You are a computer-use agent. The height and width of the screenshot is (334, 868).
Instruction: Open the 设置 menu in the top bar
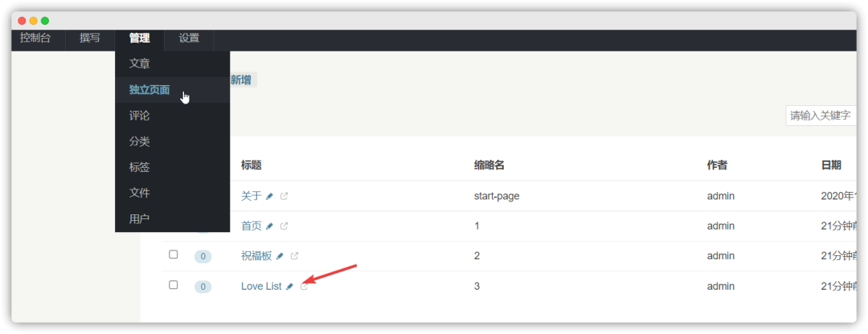(189, 39)
